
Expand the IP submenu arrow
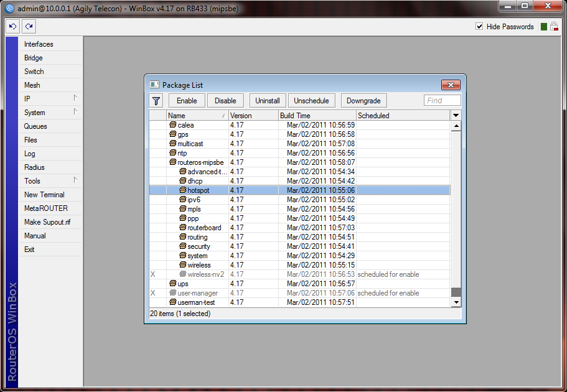coord(75,98)
